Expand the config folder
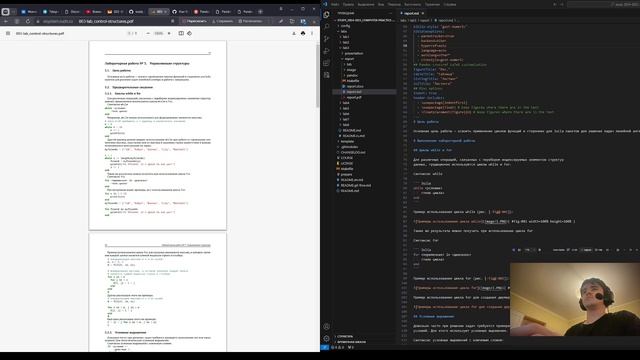 point(345,26)
